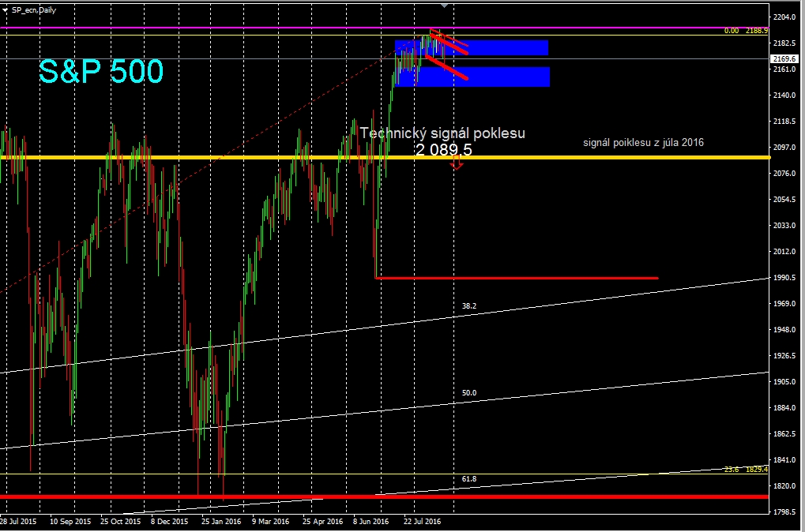The image size is (805, 532).
Task: Click the 22 Jul 2016 date label
Action: tap(422, 521)
